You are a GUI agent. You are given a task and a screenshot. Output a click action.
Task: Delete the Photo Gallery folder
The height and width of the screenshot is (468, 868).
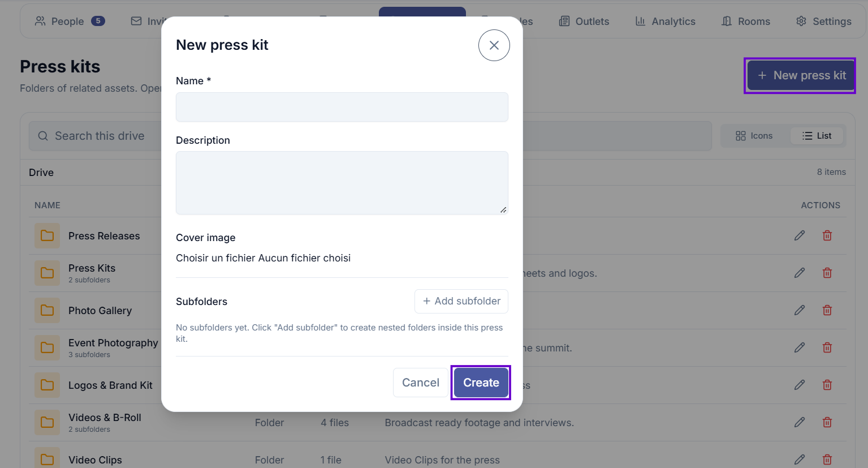(827, 310)
